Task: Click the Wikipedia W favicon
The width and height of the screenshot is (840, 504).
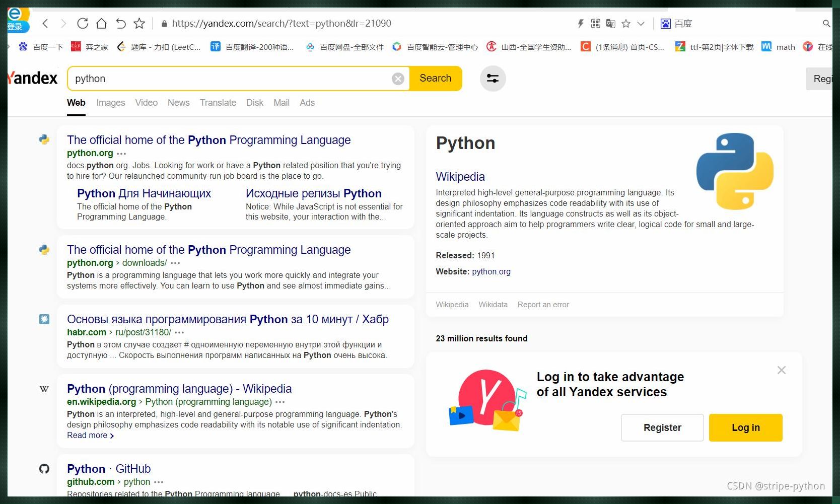Action: pos(44,389)
